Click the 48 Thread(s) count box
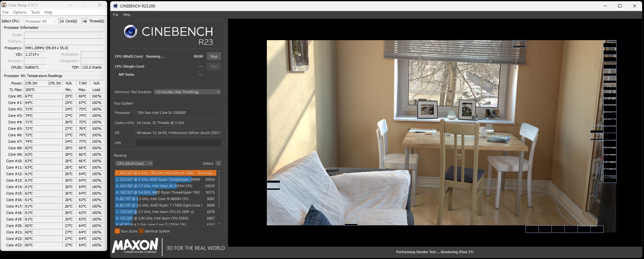The height and width of the screenshot is (259, 644). [x=85, y=21]
